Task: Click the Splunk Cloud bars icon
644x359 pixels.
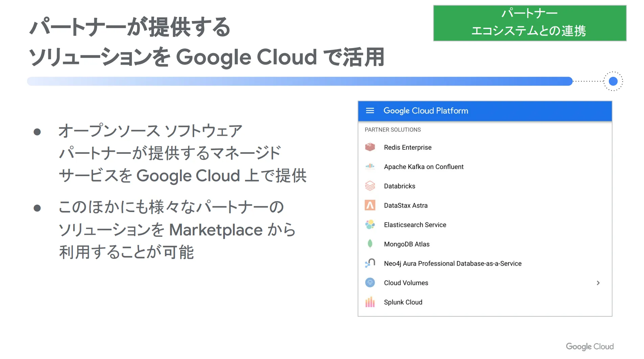Action: 370,302
